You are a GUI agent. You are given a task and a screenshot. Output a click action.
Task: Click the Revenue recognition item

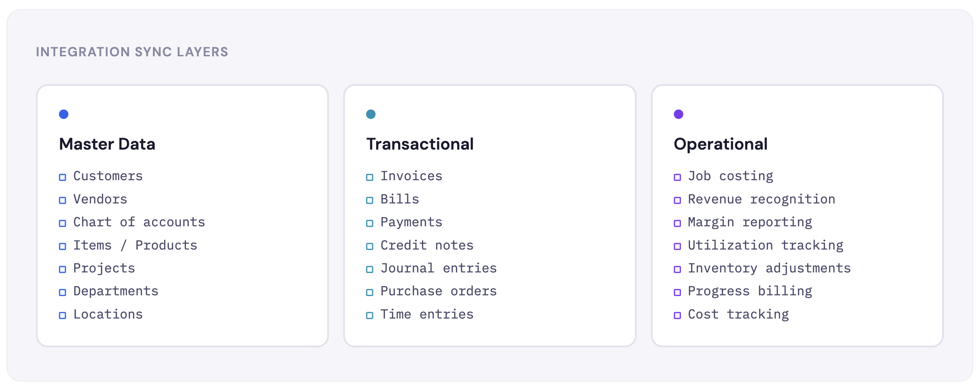[x=761, y=200]
